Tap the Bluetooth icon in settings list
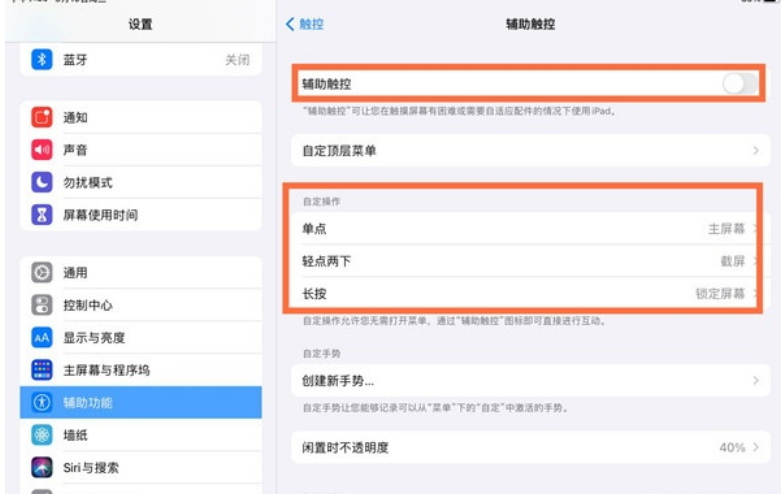781x494 pixels. [42, 60]
